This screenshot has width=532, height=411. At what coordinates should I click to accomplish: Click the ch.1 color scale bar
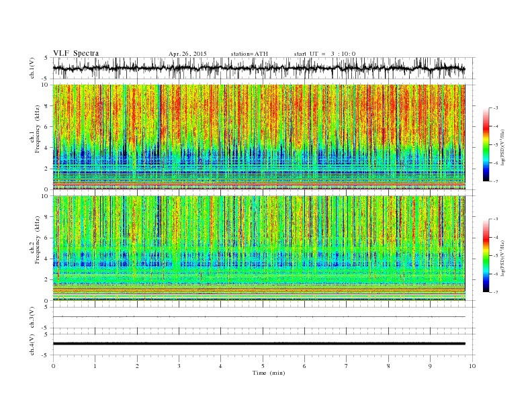click(x=486, y=144)
